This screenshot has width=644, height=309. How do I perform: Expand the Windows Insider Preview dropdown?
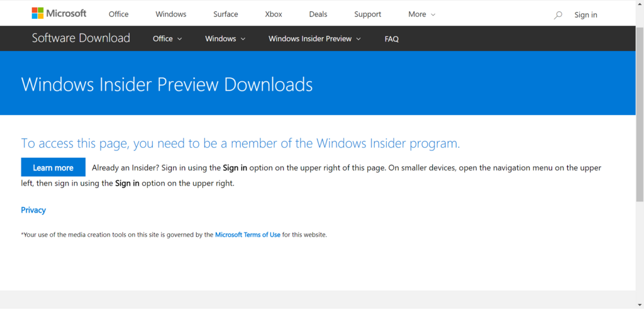(314, 38)
